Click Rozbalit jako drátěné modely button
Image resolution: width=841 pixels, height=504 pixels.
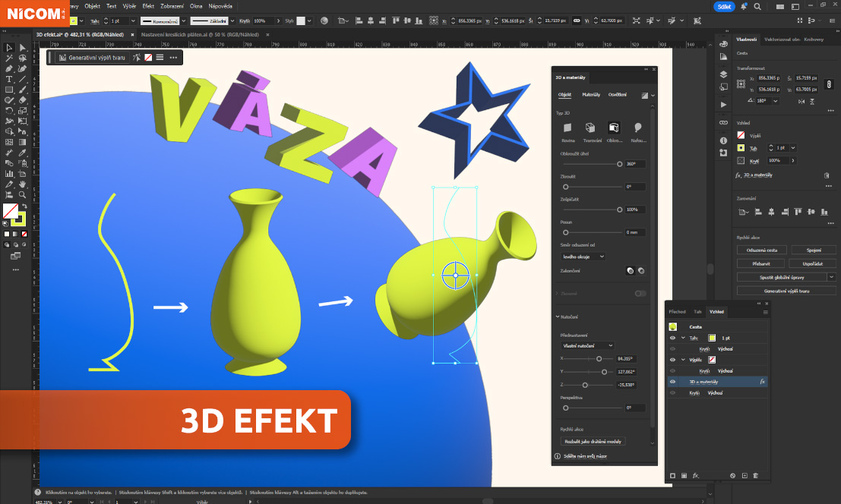click(593, 441)
